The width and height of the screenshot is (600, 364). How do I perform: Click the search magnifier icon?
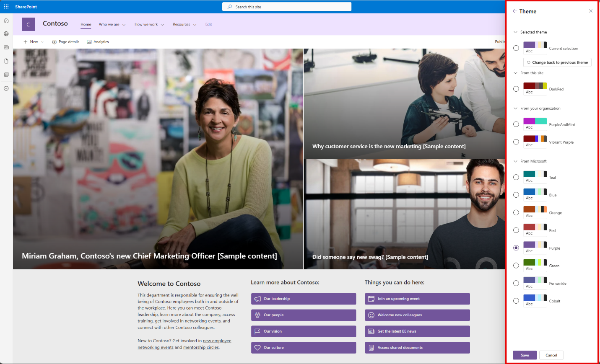(230, 7)
